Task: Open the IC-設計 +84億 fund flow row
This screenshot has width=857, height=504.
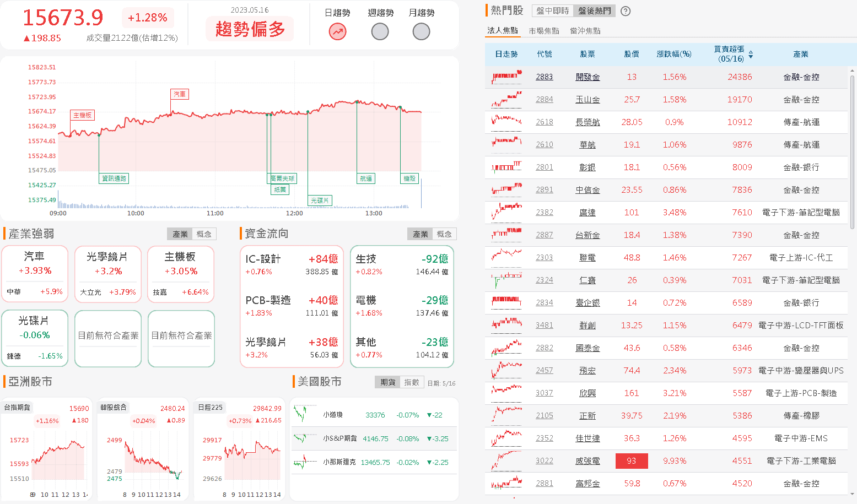Action: [x=292, y=264]
